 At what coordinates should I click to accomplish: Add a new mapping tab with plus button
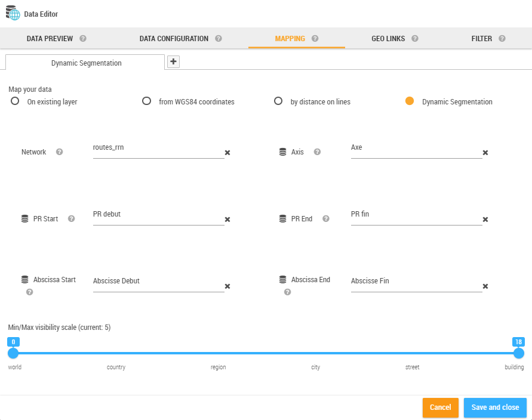tap(173, 61)
